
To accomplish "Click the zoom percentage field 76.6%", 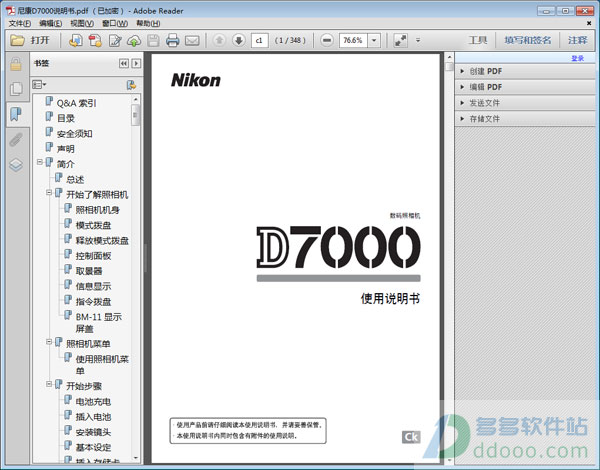I will pos(353,40).
